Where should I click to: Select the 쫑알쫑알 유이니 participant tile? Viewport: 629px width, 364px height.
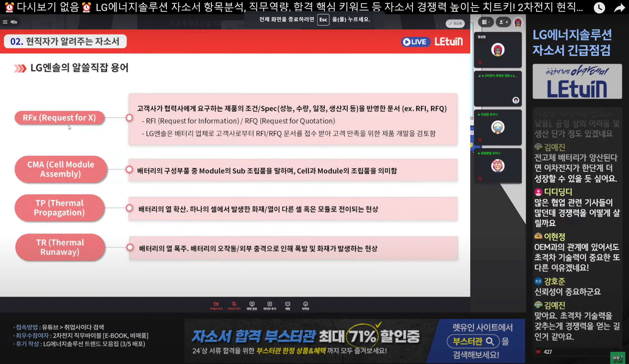point(498,166)
